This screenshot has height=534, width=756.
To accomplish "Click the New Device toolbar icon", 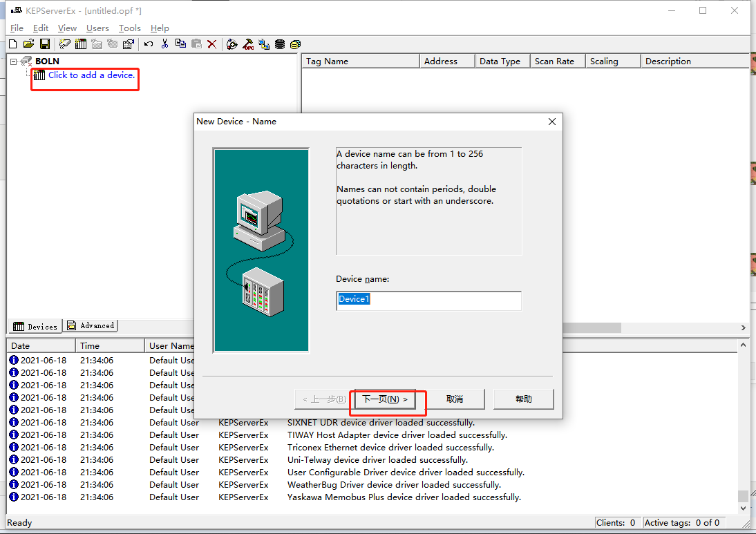I will pos(81,44).
